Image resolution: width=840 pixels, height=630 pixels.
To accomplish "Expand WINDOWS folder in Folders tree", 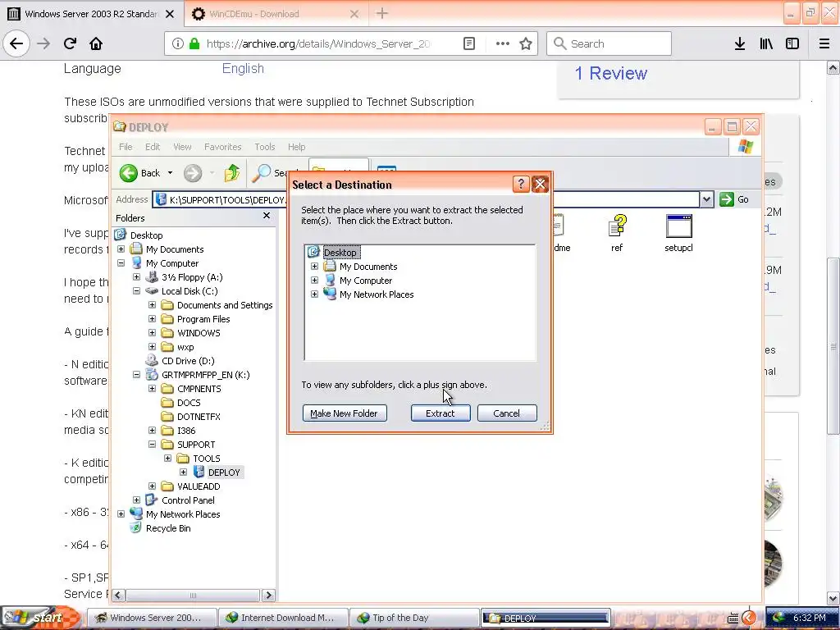I will tap(152, 333).
